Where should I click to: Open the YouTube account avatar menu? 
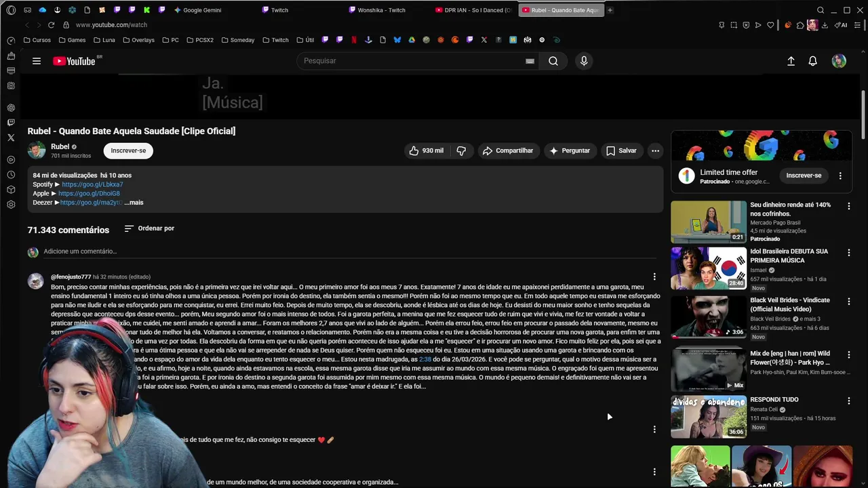(x=839, y=61)
